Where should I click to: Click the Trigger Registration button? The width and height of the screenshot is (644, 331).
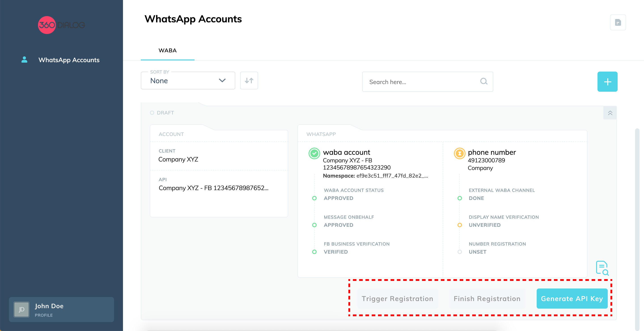click(x=397, y=299)
